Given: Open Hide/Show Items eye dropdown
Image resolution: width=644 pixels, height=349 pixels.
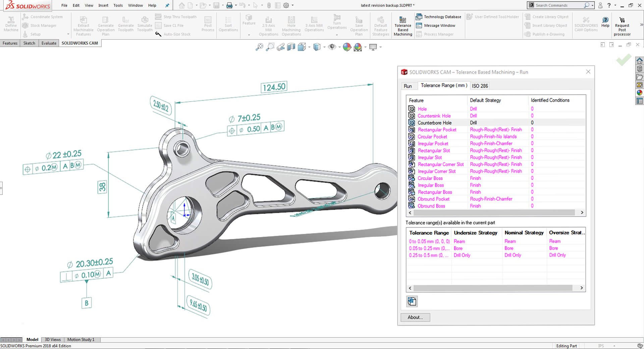Looking at the screenshot, I should click(339, 47).
